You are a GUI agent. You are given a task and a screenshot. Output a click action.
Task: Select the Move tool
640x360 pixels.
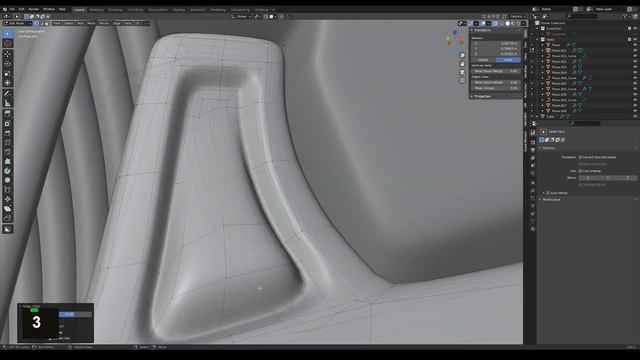click(7, 54)
